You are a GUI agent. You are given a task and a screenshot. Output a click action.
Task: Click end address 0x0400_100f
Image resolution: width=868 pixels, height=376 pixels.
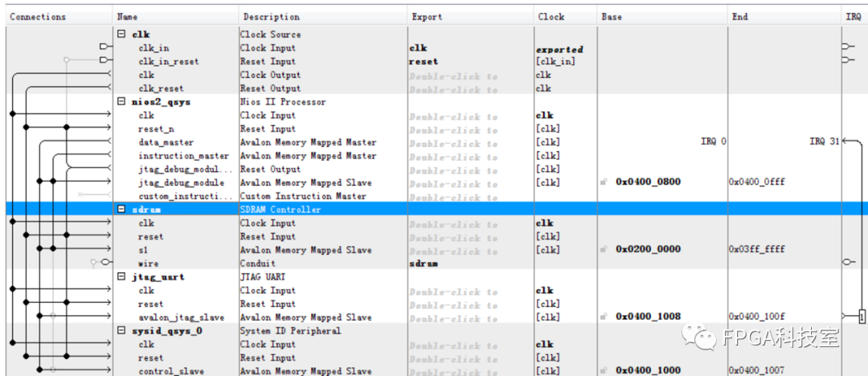pyautogui.click(x=757, y=317)
